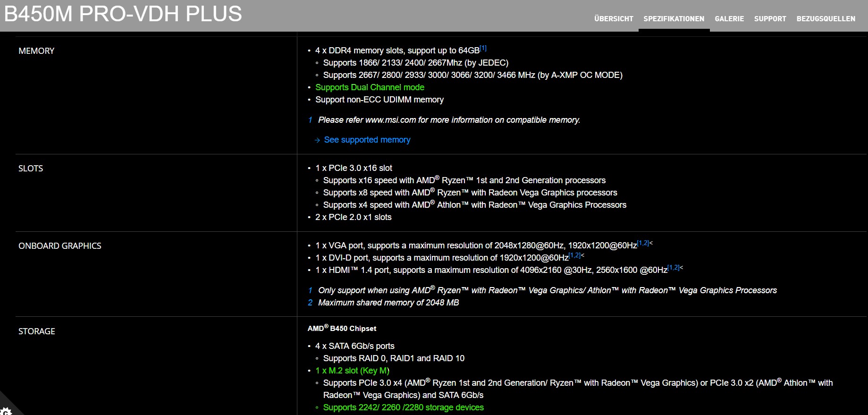Viewport: 868px width, 415px height.
Task: Click '4 x SATA 6Gb/s ports'
Action: (355, 346)
